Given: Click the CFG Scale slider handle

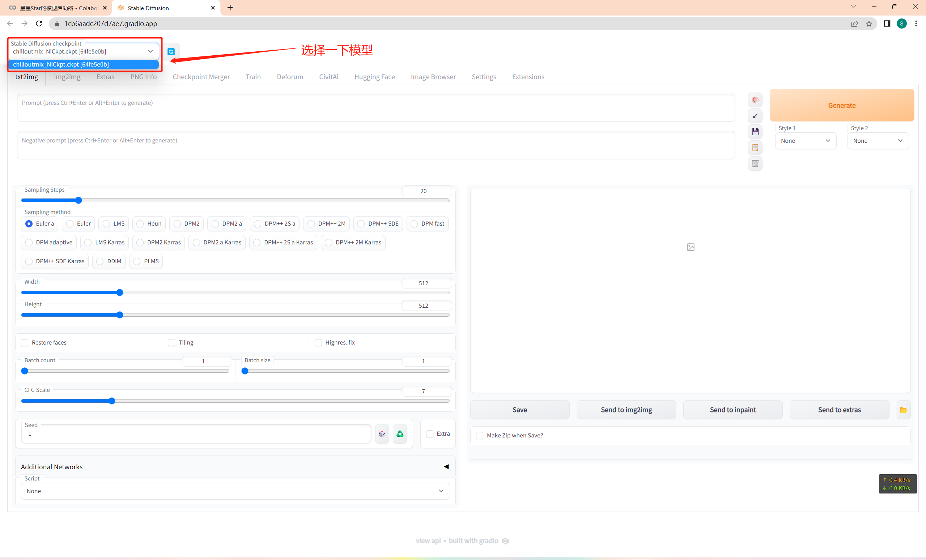Looking at the screenshot, I should 112,401.
